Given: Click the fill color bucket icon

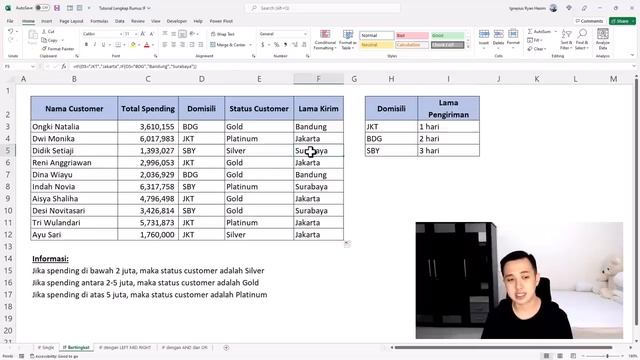Looking at the screenshot, I should coord(133,44).
